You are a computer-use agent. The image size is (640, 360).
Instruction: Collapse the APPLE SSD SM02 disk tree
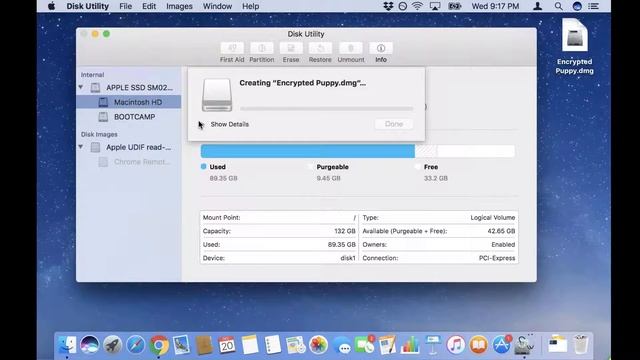coord(81,87)
